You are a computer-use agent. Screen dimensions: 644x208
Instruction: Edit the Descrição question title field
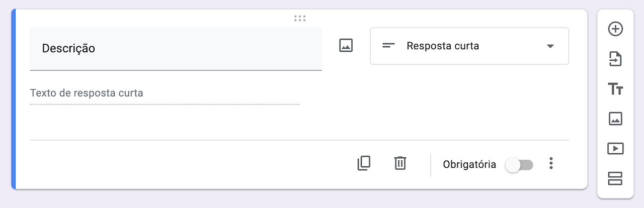click(176, 49)
